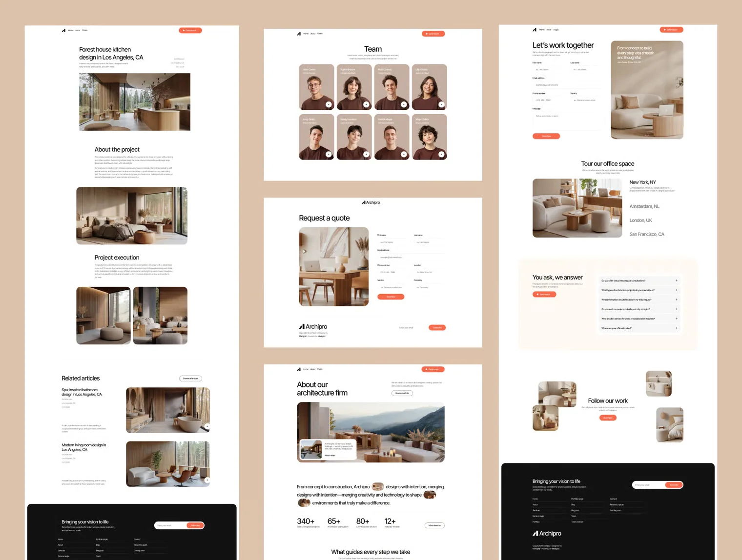Click the arrow icon on the Spa-inspired bathroom image
The image size is (742, 560).
(x=207, y=427)
